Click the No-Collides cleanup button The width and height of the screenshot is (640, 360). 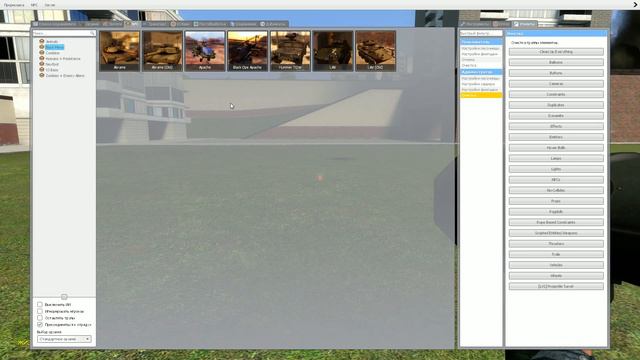(x=556, y=190)
